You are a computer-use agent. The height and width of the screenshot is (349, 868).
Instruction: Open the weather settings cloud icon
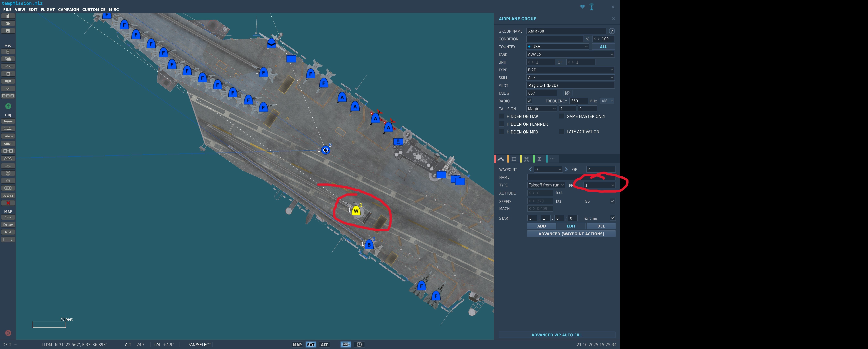point(8,59)
